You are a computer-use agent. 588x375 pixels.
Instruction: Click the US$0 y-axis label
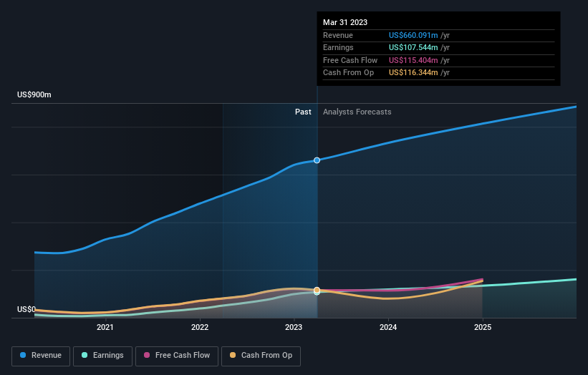coord(26,309)
